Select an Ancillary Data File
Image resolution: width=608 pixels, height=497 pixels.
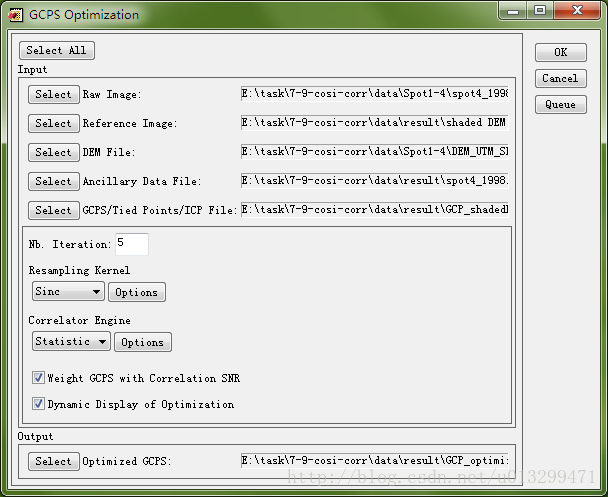point(54,181)
